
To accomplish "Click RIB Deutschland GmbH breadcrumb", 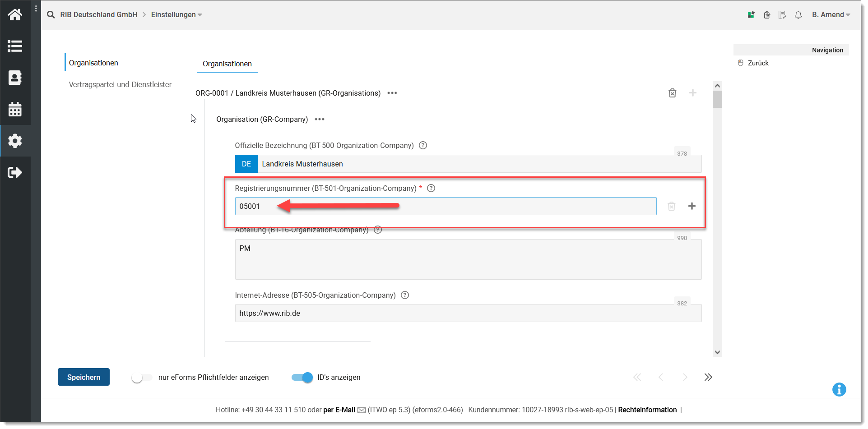I will (x=98, y=15).
